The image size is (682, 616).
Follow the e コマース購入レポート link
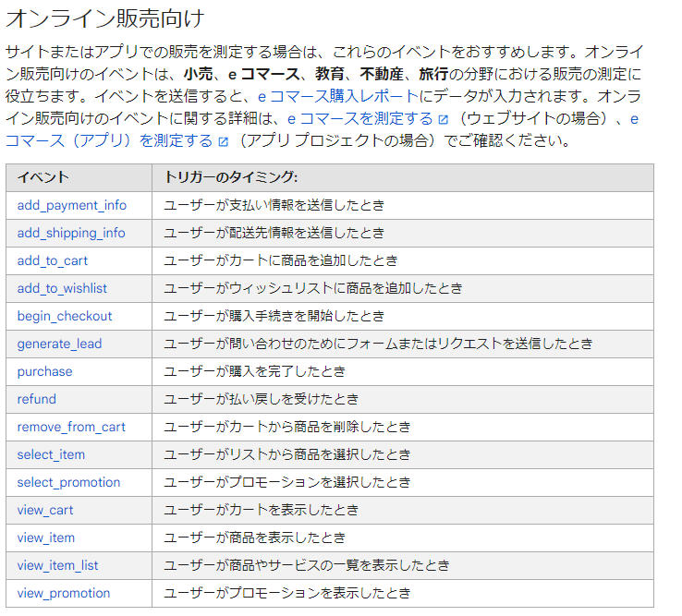tap(338, 96)
